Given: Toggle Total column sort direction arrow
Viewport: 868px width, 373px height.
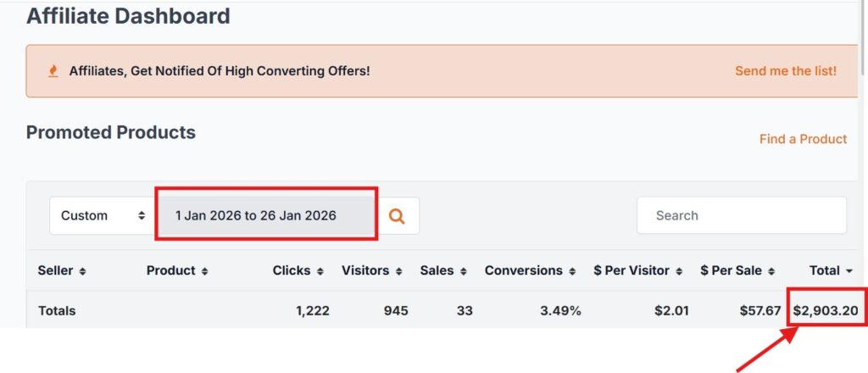Looking at the screenshot, I should (849, 271).
